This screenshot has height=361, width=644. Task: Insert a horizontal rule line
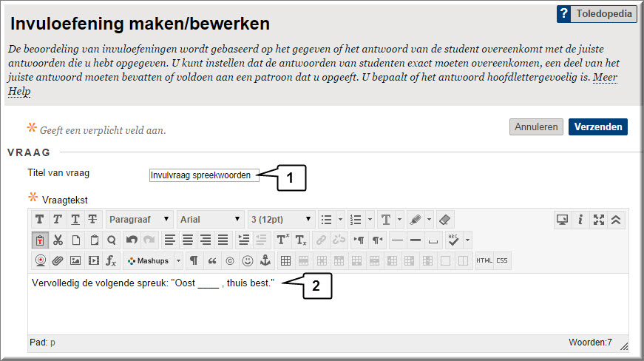point(397,240)
